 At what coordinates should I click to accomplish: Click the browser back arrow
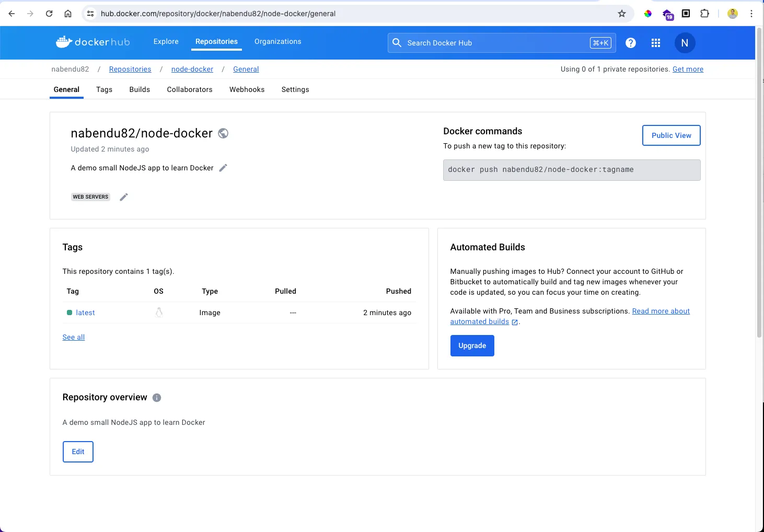pyautogui.click(x=11, y=14)
